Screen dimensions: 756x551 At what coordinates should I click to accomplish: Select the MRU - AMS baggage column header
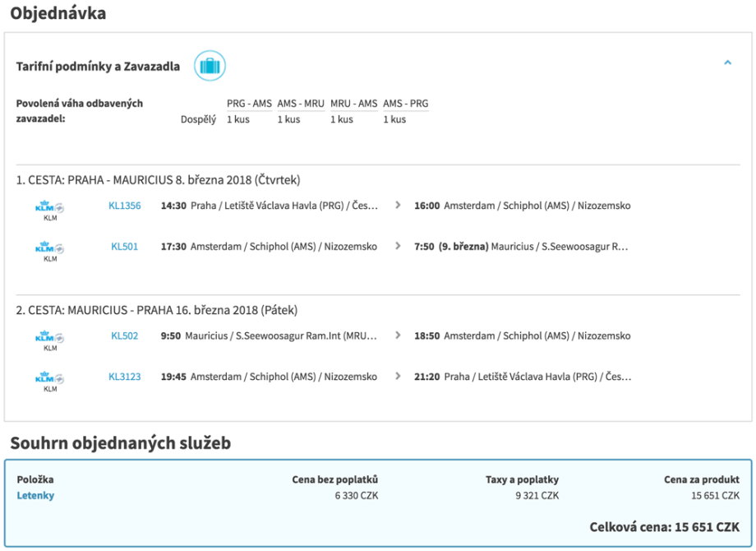pos(354,104)
